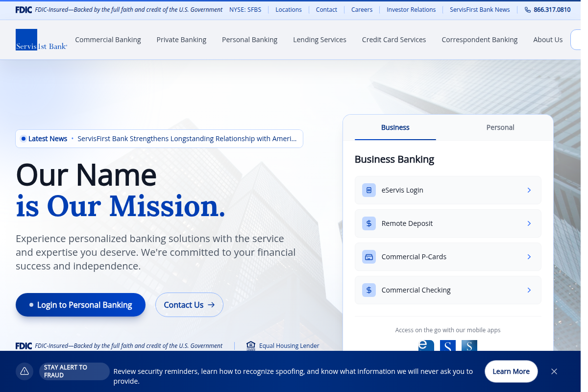Open the Lending Services menu
The width and height of the screenshot is (588, 392).
click(x=319, y=40)
